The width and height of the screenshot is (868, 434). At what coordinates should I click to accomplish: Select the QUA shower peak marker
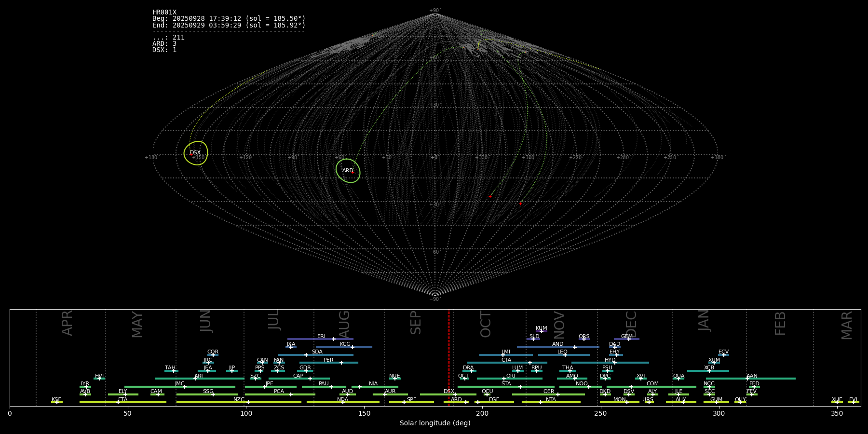point(678,379)
